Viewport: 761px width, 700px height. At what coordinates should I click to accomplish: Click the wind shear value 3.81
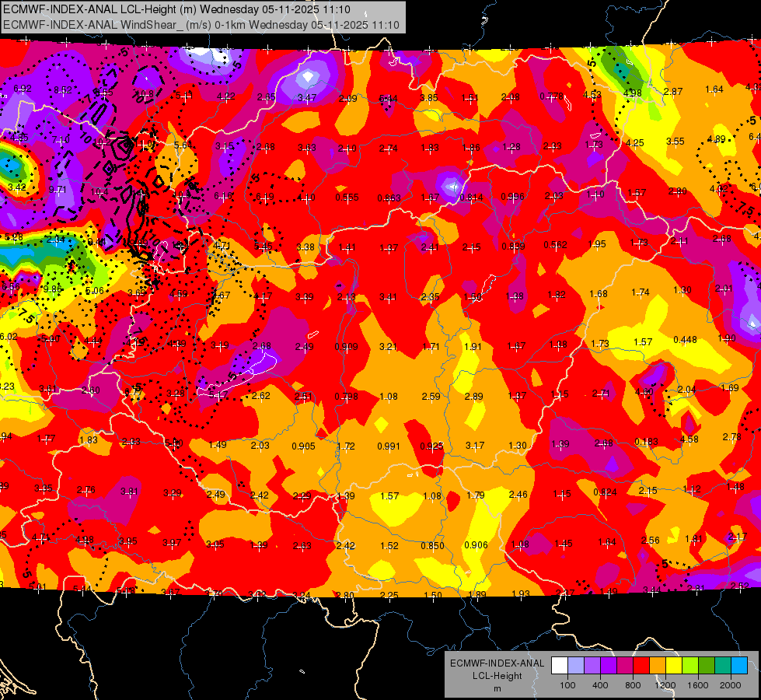pos(129,491)
